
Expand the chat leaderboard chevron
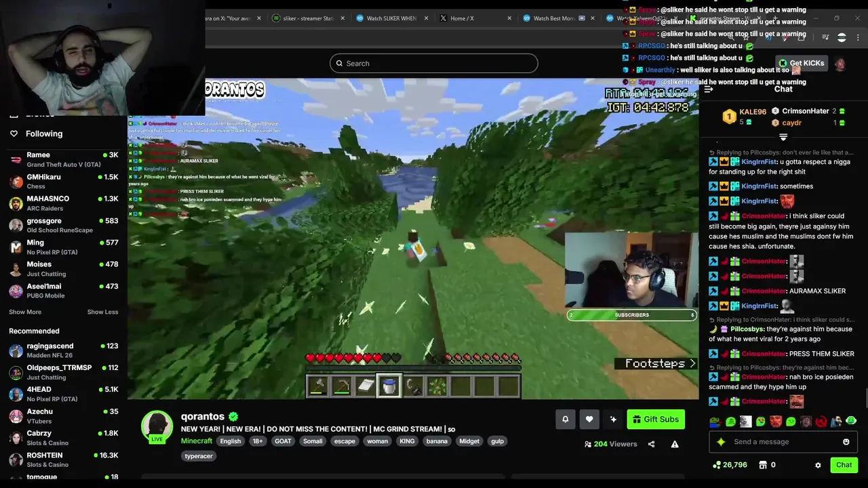click(x=783, y=138)
